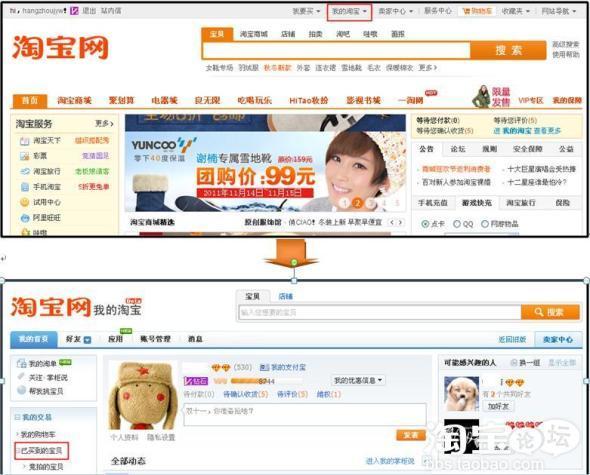This screenshot has height=475, width=590.
Task: Click the next arrow in 淘宝商城精选 bar
Action: (400, 222)
